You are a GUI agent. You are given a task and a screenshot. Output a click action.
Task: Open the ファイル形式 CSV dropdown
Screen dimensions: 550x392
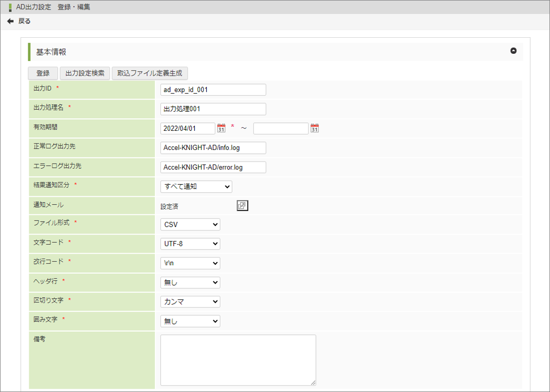click(190, 224)
